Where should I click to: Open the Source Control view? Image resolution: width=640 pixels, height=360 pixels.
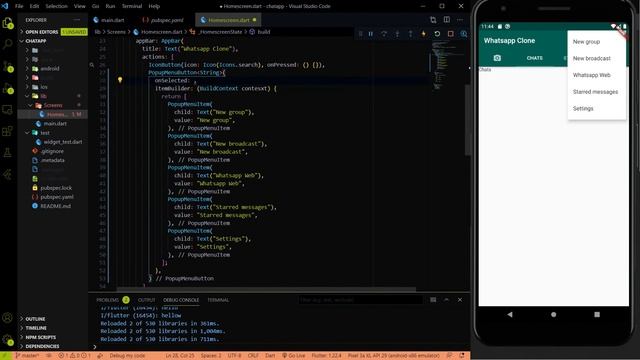pyautogui.click(x=8, y=66)
